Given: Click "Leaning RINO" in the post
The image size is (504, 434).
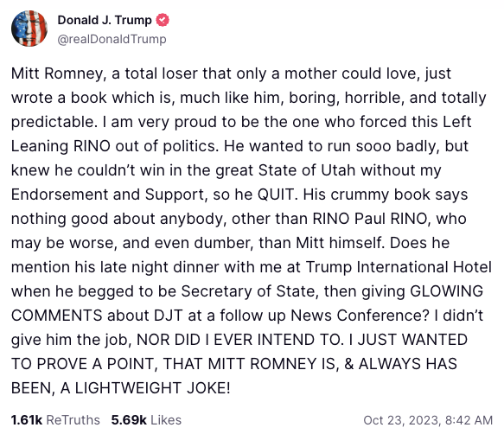Looking at the screenshot, I should click(61, 146).
